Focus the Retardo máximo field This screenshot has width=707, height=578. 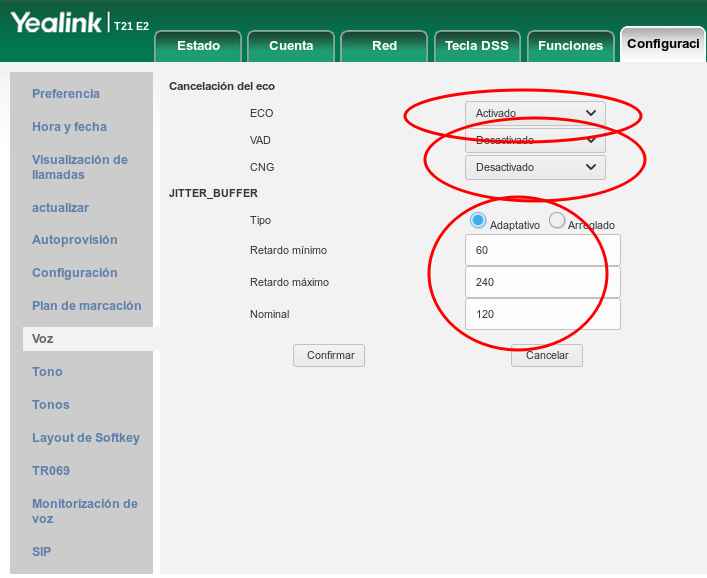click(542, 282)
